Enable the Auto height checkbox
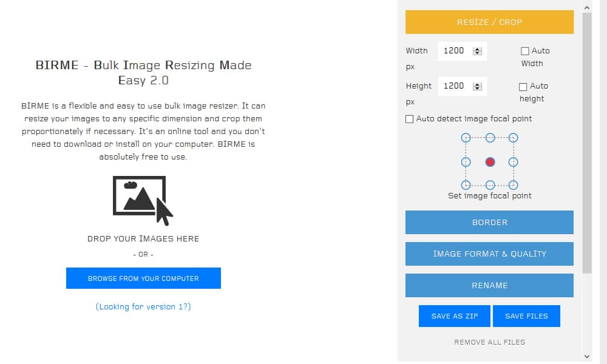 [523, 87]
